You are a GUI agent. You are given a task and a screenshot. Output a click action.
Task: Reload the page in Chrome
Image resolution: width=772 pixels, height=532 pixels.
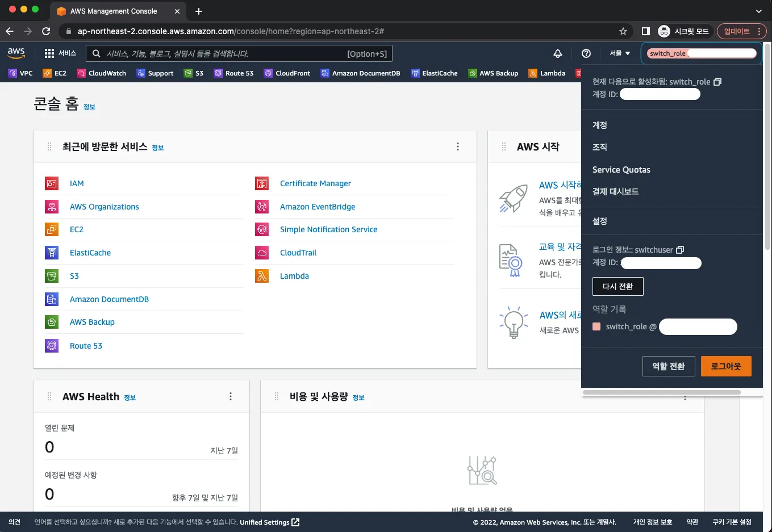pyautogui.click(x=46, y=31)
